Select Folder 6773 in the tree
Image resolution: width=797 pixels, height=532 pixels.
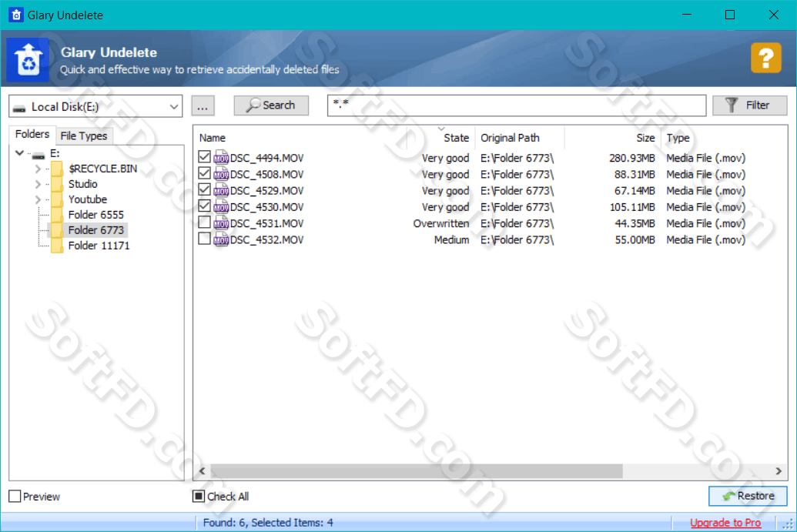pyautogui.click(x=96, y=230)
